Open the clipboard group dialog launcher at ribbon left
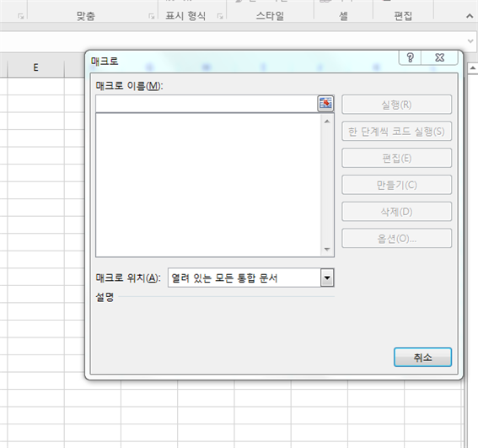The height and width of the screenshot is (448, 478). coord(21,16)
